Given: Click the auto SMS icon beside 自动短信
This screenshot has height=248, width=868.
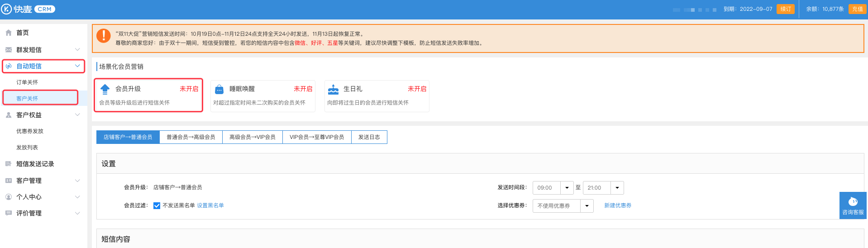Looking at the screenshot, I should coord(9,66).
